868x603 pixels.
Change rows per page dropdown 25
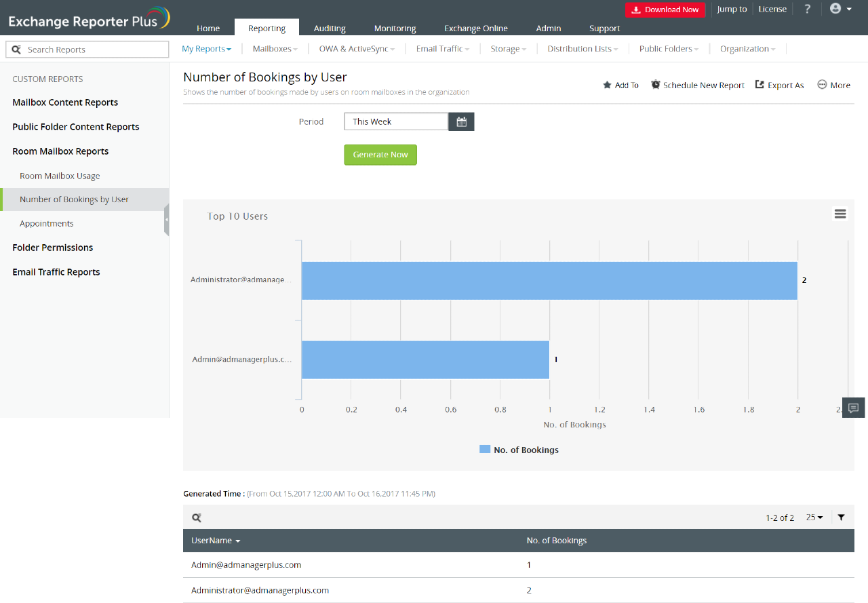click(814, 518)
